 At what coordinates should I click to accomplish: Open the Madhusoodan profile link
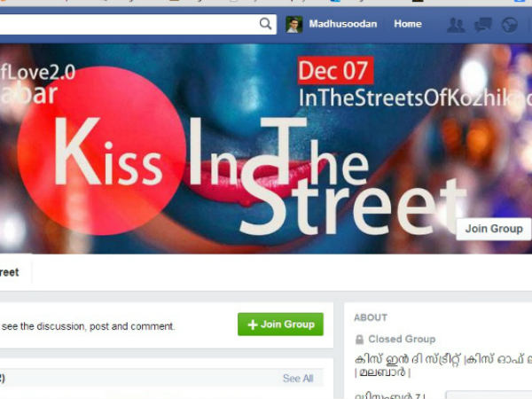coord(342,24)
